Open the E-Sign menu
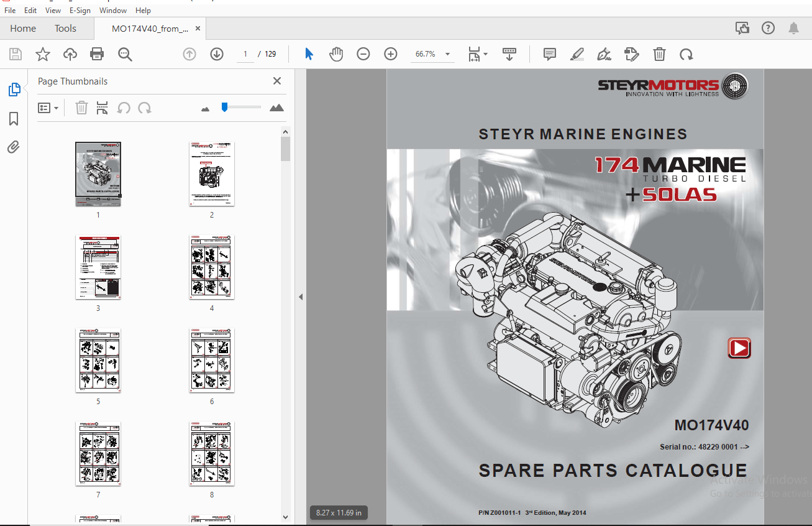812x526 pixels. point(80,11)
